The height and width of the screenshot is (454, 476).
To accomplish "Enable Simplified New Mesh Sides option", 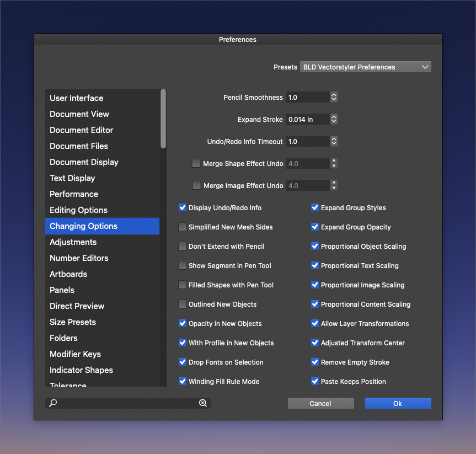I will (x=183, y=227).
